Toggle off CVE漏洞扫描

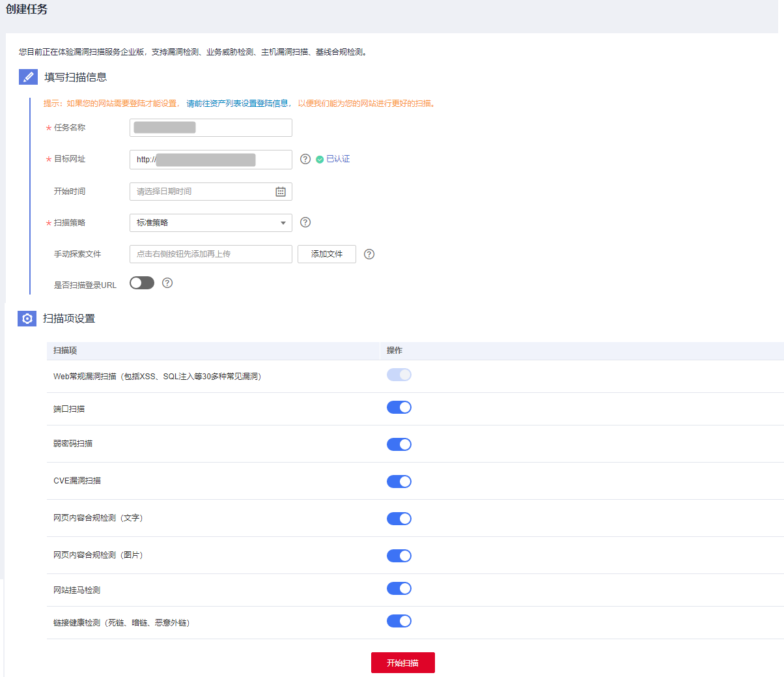pyautogui.click(x=399, y=482)
